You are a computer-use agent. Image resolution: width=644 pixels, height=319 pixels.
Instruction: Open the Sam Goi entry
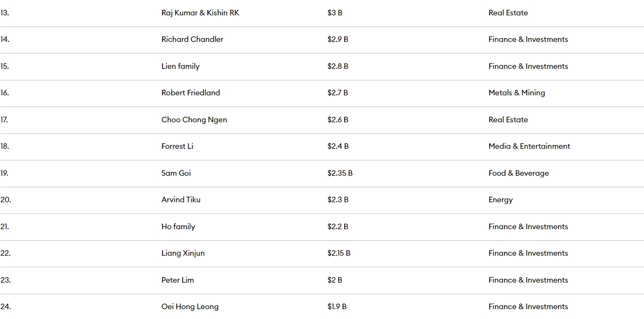coord(176,173)
